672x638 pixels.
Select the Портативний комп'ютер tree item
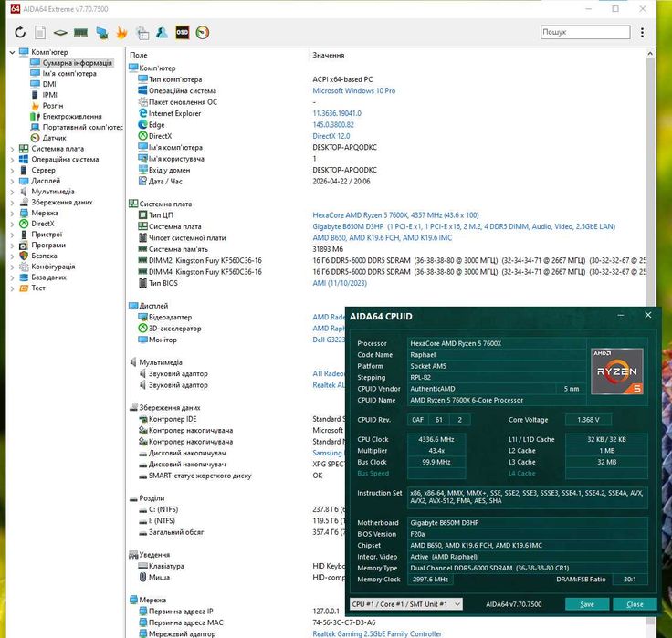point(82,127)
